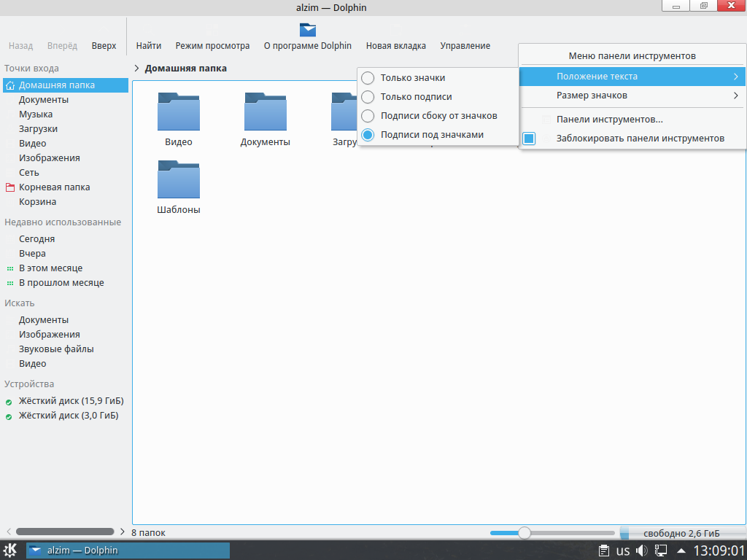The height and width of the screenshot is (560, 747).
Task: Click the Root folder red icon
Action: click(x=10, y=187)
